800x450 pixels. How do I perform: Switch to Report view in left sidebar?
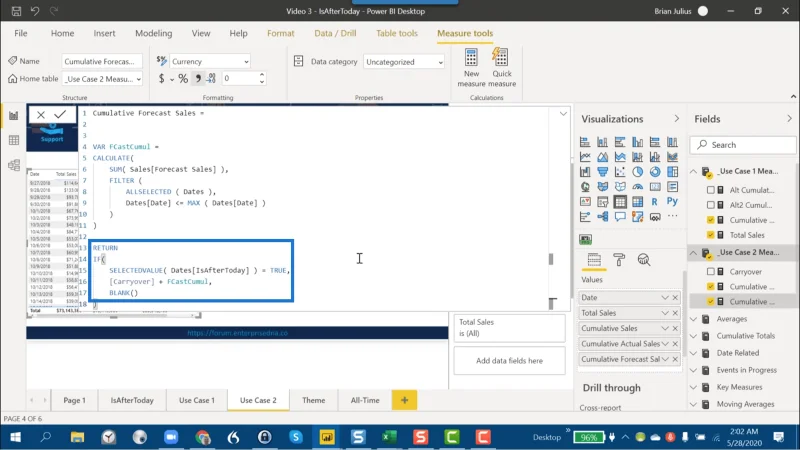pyautogui.click(x=14, y=115)
